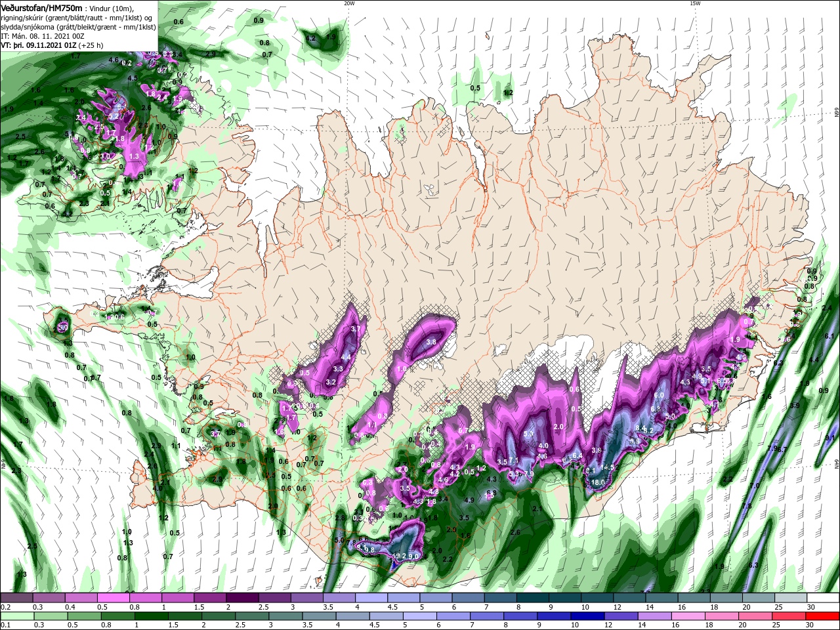Click the 30 label in upper snow legend
This screenshot has width=840, height=630.
click(x=811, y=607)
